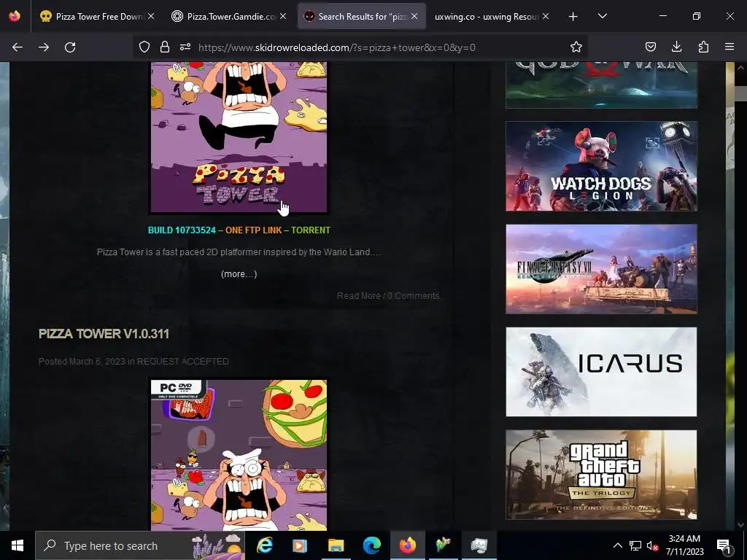Show hidden system tray icons
Image resolution: width=747 pixels, height=560 pixels.
pyautogui.click(x=617, y=545)
